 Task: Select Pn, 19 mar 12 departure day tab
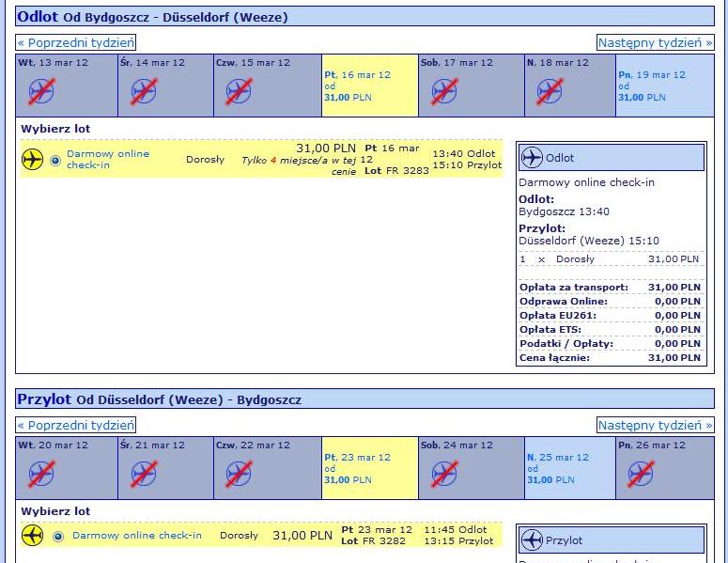[x=665, y=86]
